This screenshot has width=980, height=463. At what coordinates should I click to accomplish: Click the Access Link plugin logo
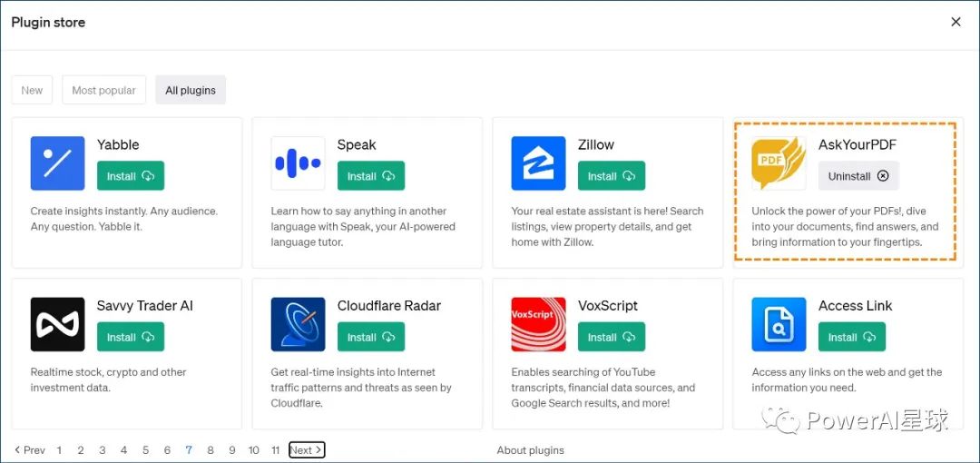(779, 324)
